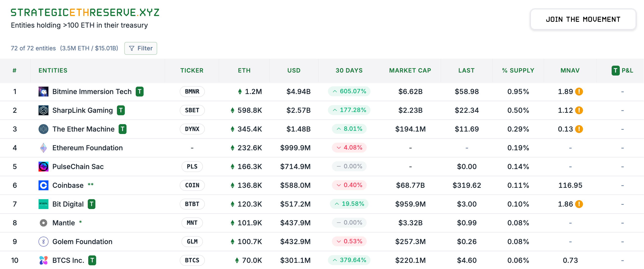Viewport: 644px width, 269px height.
Task: Click the 379.64% 30-day change badge
Action: 349,260
